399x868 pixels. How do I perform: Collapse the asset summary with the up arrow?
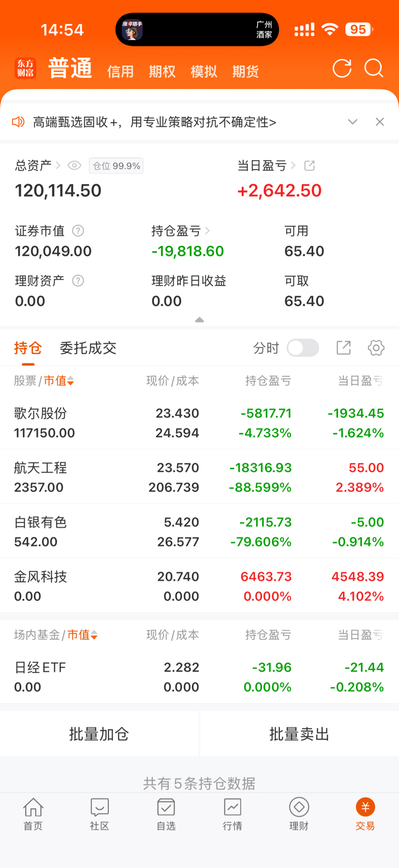coord(199,320)
